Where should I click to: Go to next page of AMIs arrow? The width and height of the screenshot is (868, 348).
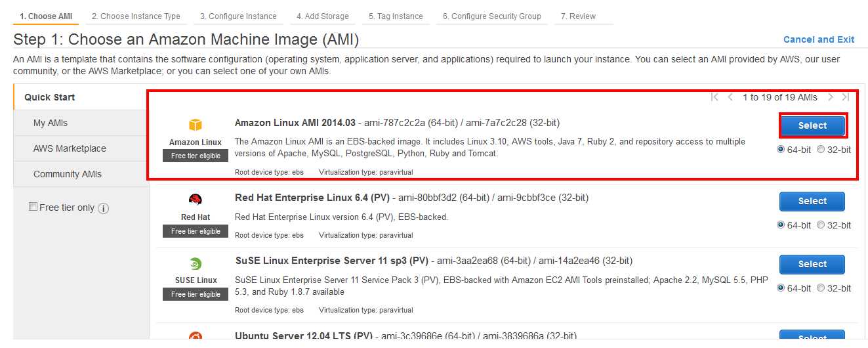[831, 97]
